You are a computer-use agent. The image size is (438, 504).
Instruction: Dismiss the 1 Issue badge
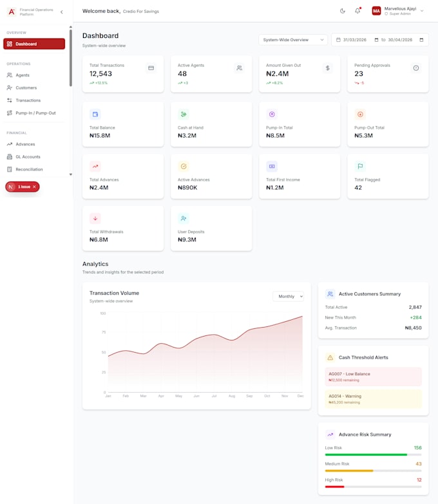[34, 187]
